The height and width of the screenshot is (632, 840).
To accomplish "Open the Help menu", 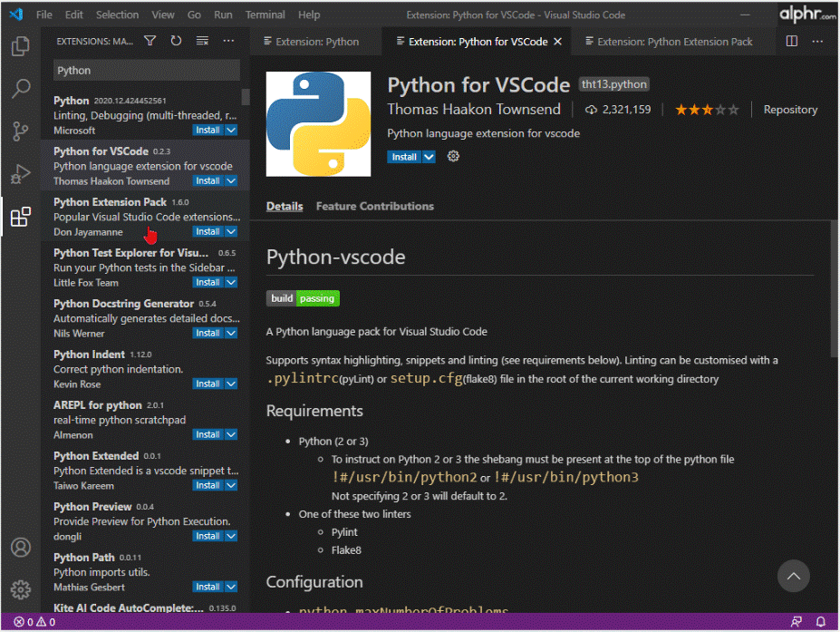I will click(309, 15).
